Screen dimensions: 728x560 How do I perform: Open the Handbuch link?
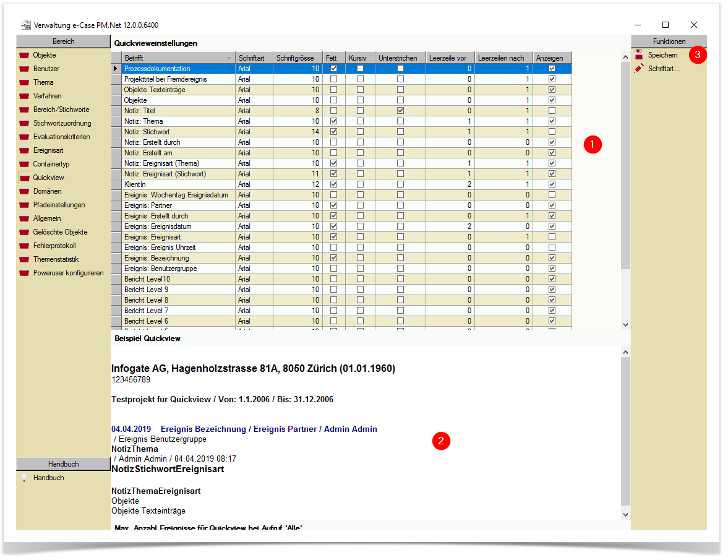48,477
